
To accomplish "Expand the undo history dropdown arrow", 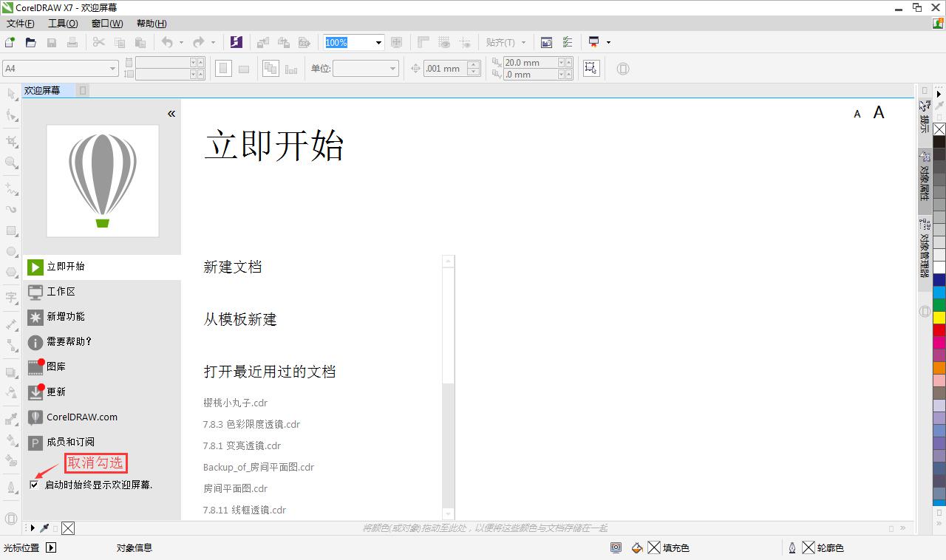I will (181, 42).
